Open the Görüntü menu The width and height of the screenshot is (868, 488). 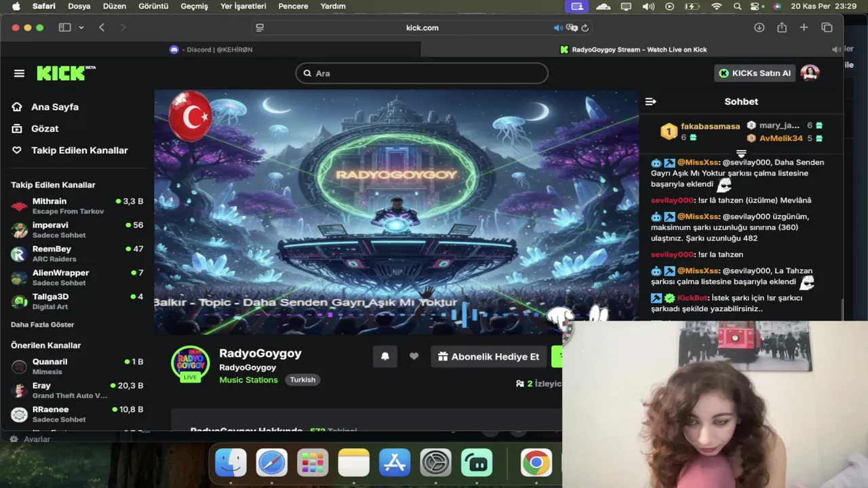coord(153,6)
